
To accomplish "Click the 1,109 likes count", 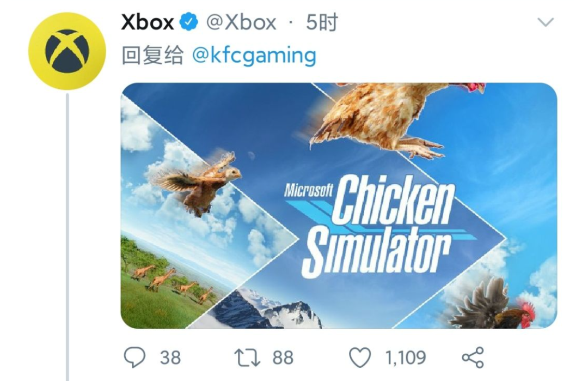I will pyautogui.click(x=406, y=358).
